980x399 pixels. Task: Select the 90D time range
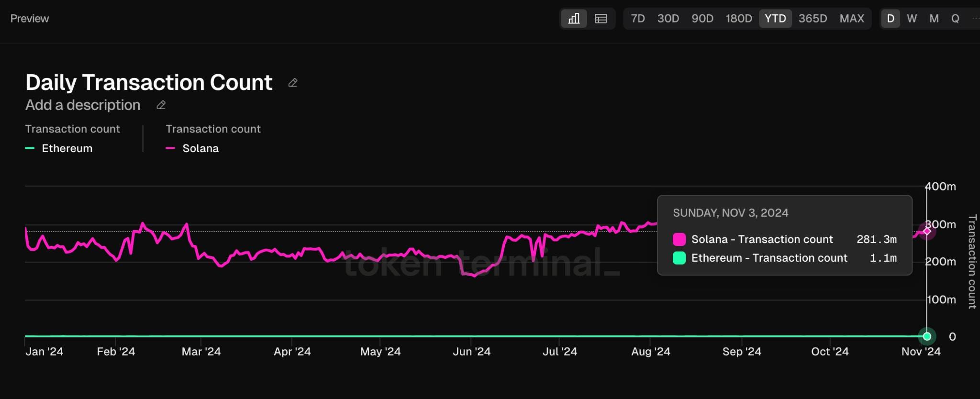(x=702, y=19)
